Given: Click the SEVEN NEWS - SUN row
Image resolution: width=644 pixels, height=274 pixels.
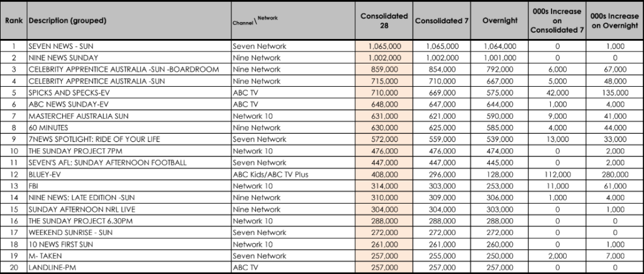Looking at the screenshot, I should [x=322, y=46].
